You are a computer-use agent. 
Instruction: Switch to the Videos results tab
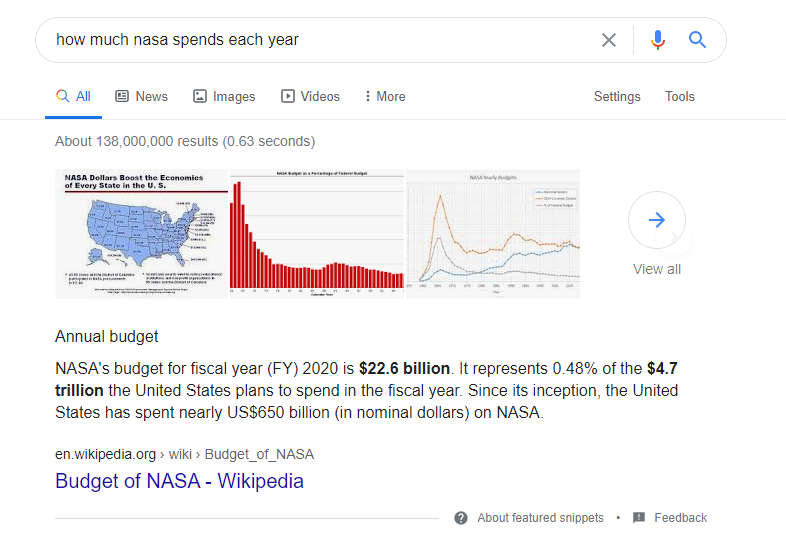[x=310, y=97]
